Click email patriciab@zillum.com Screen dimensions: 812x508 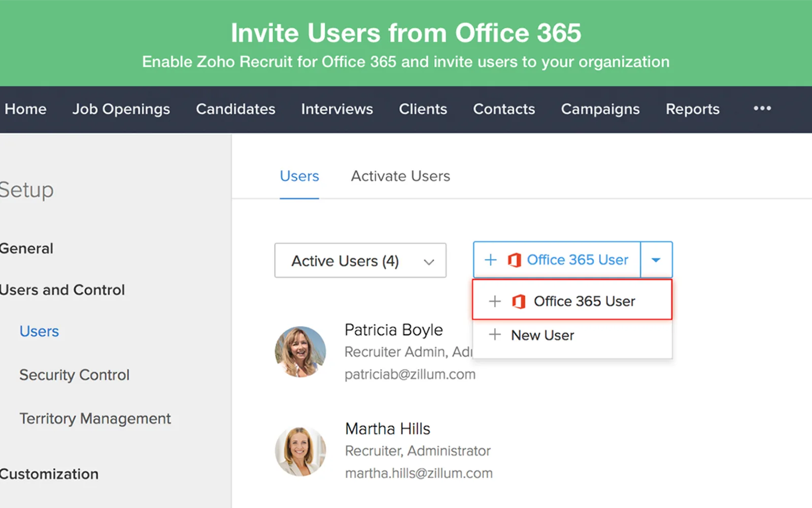tap(410, 374)
